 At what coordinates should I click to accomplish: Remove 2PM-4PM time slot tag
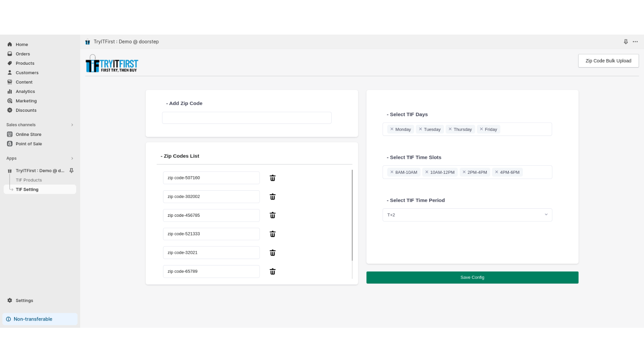[464, 172]
